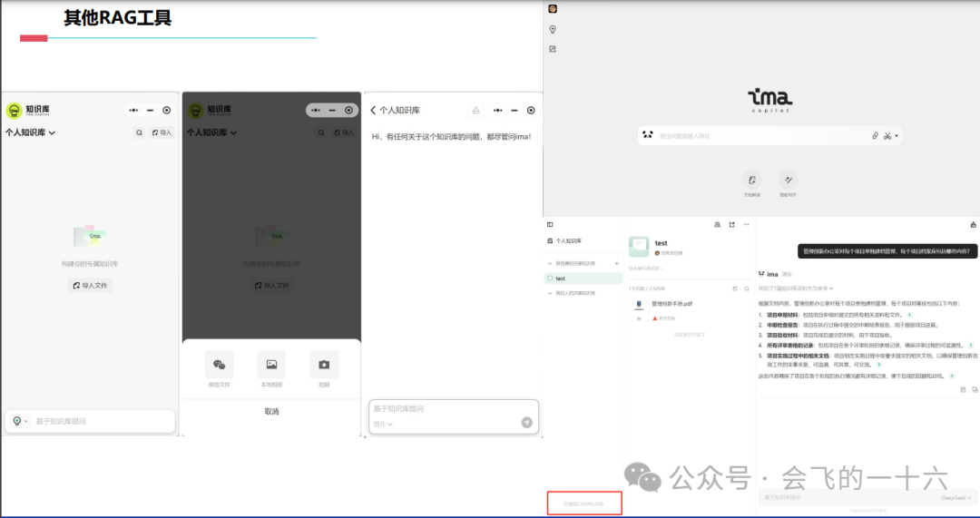Screen dimensions: 980x518
Task: Open the members icon above test header
Action: coord(717,224)
